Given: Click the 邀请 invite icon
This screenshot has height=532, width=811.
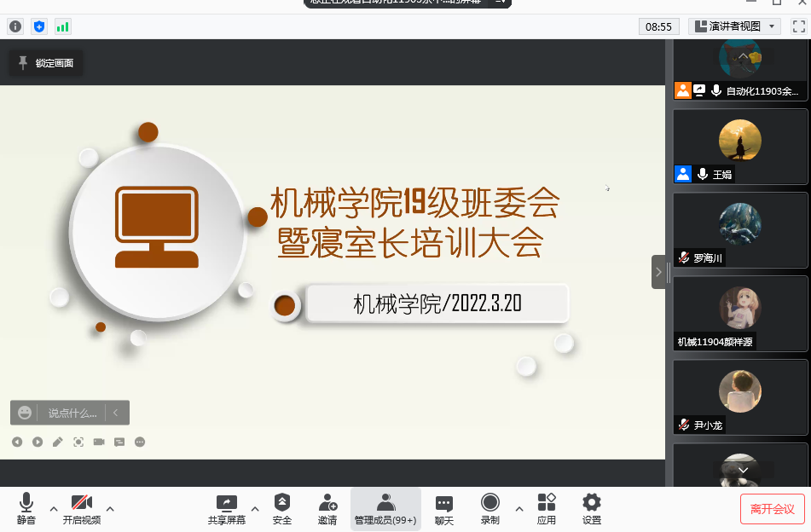Looking at the screenshot, I should pos(327,509).
